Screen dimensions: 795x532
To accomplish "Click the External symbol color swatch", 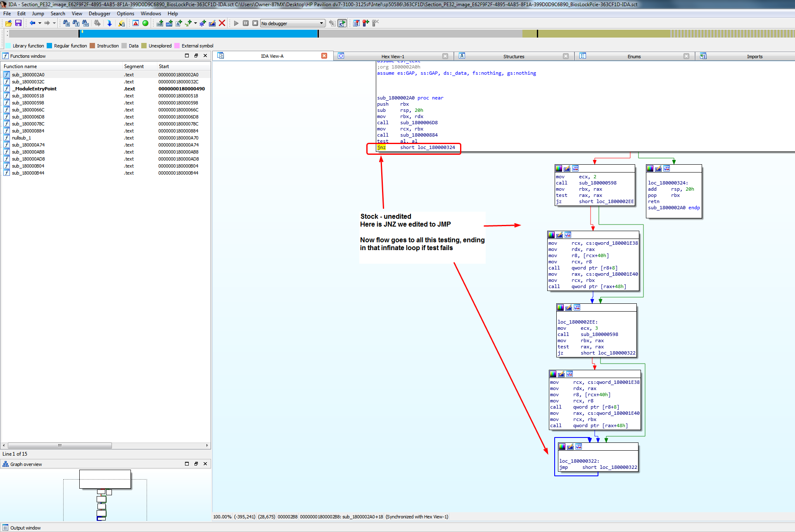I will tap(177, 46).
